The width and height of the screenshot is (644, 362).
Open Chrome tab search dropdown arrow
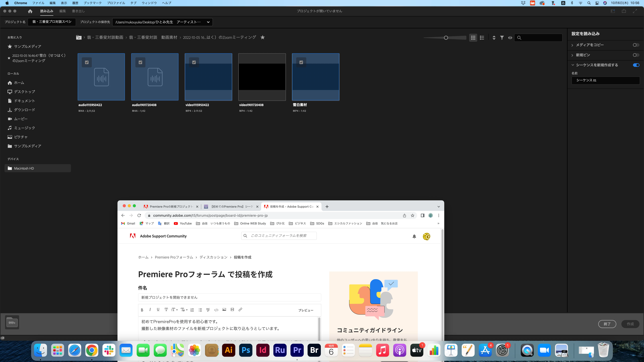(x=438, y=207)
